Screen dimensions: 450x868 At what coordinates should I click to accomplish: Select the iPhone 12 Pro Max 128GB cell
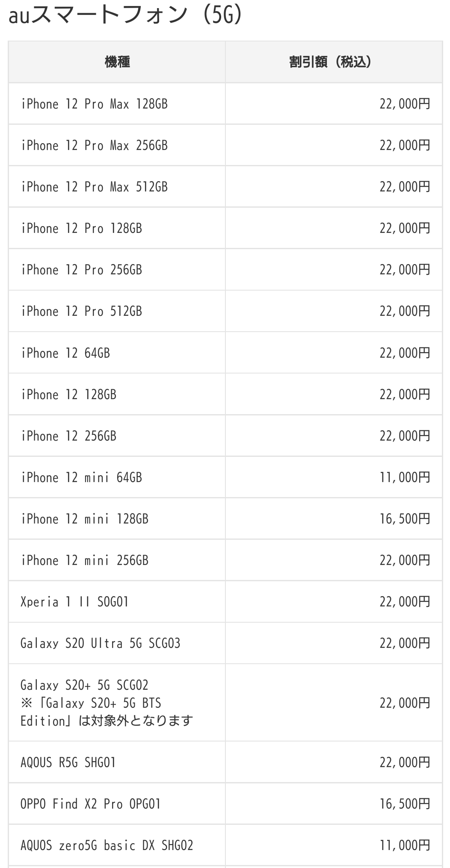[95, 104]
